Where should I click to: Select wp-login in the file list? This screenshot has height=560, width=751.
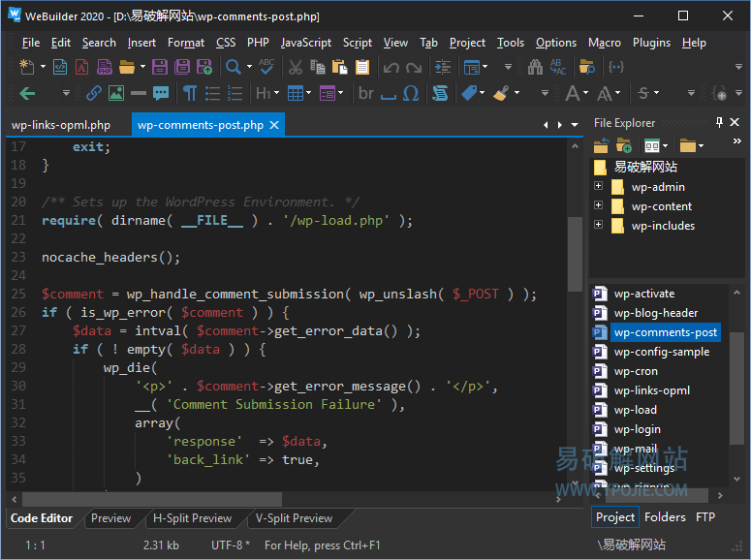tap(637, 429)
